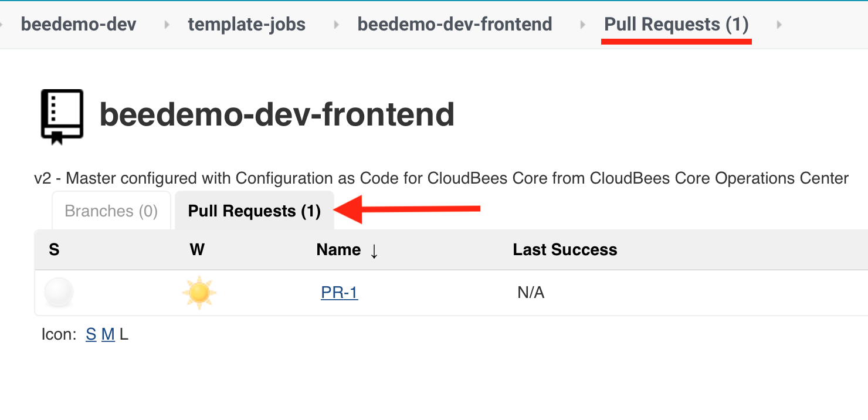Switch to the Branches (0) tab
The image size is (868, 420).
click(111, 211)
